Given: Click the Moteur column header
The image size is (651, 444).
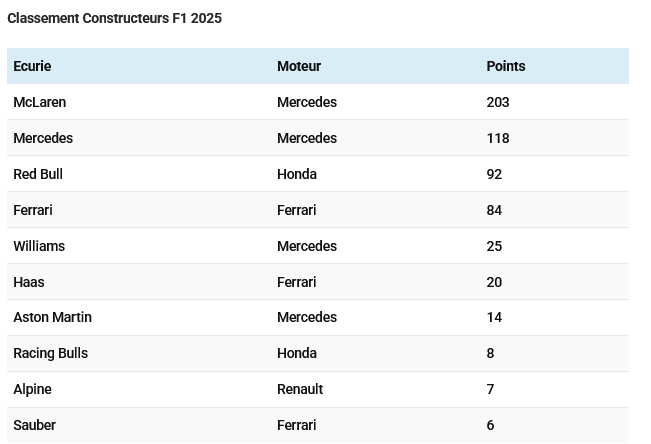Looking at the screenshot, I should point(299,66).
